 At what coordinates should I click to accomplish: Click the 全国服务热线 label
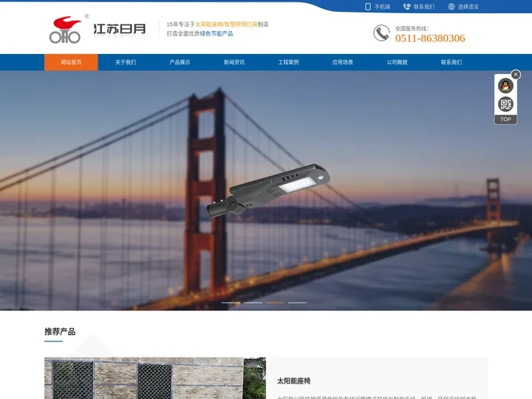[412, 29]
